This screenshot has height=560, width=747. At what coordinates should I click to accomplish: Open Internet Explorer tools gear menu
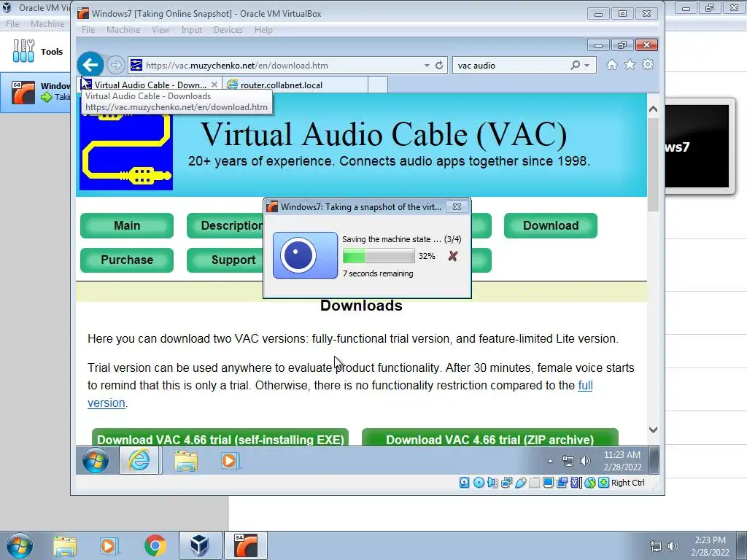click(648, 65)
